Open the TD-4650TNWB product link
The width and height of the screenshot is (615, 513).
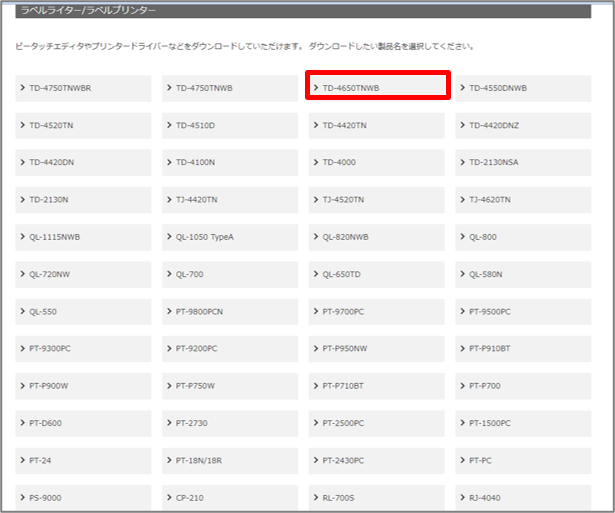coord(377,88)
